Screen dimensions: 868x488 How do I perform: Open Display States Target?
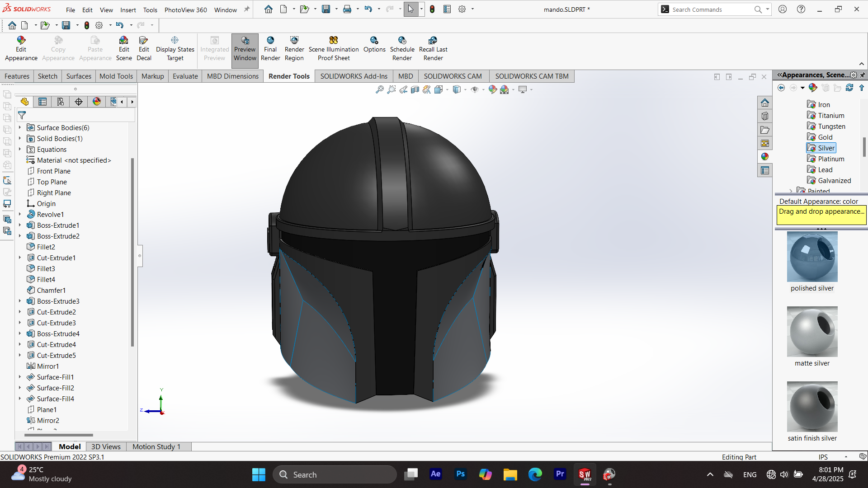pos(175,49)
